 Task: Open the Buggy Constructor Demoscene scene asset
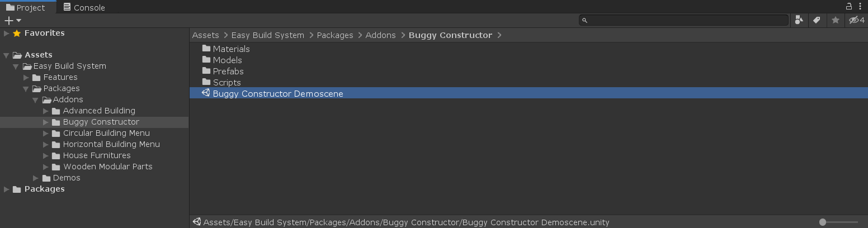(x=277, y=93)
